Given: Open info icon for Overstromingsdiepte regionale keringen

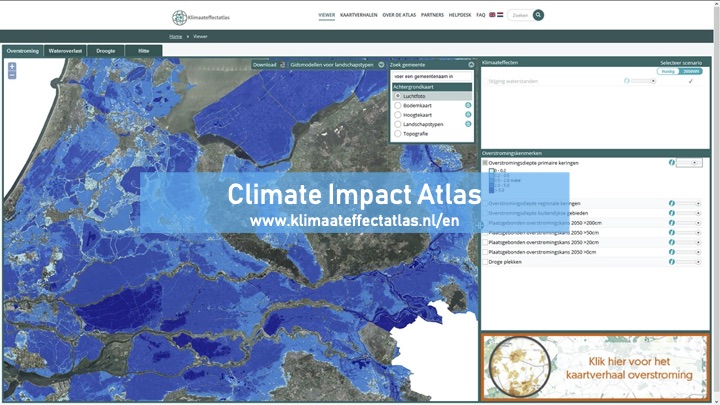Looking at the screenshot, I should 671,203.
